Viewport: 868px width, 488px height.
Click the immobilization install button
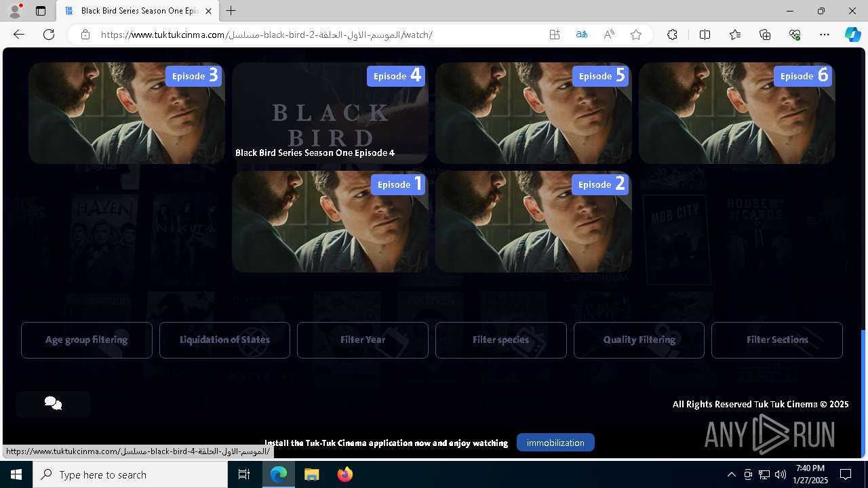click(x=555, y=443)
